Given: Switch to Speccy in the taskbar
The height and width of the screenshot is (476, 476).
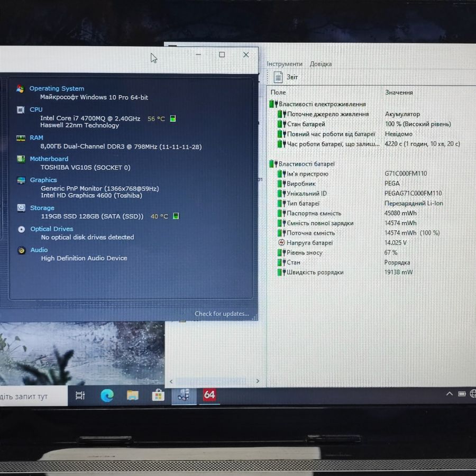Looking at the screenshot, I should tap(184, 395).
